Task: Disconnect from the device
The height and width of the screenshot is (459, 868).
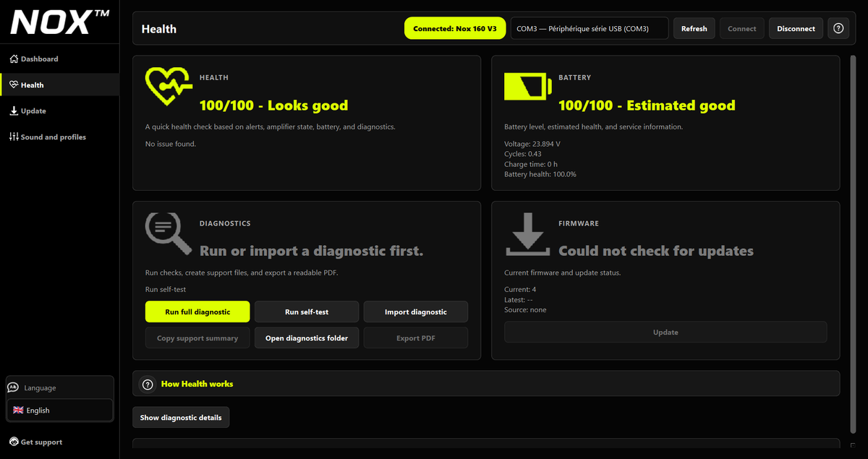Action: click(x=796, y=28)
